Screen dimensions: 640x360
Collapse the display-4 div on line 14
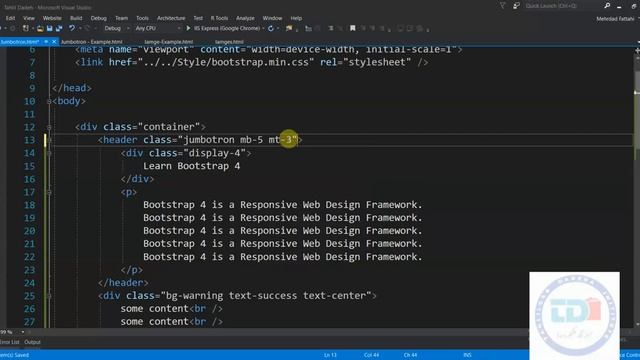pos(49,153)
